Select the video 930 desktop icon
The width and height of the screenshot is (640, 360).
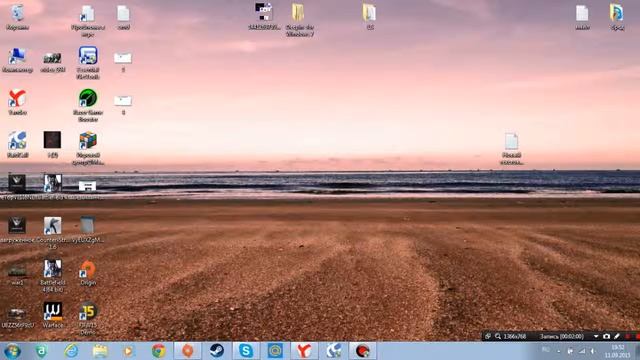coord(53,62)
